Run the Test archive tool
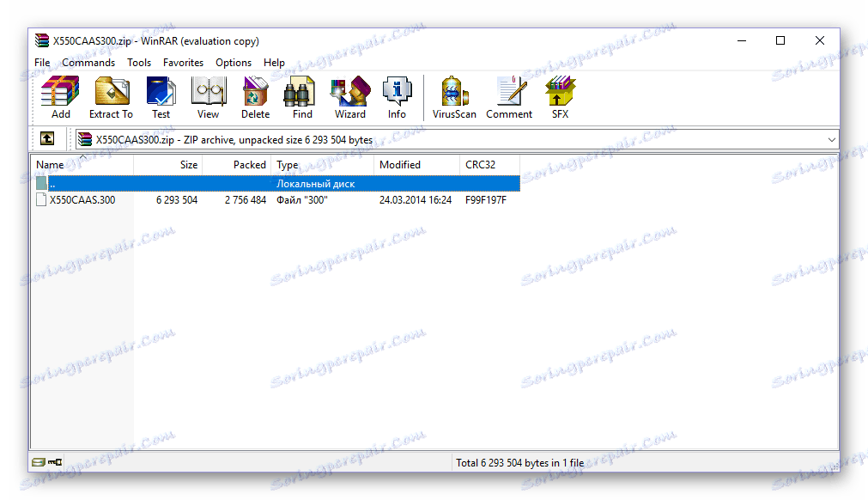The image size is (868, 500). [x=161, y=97]
